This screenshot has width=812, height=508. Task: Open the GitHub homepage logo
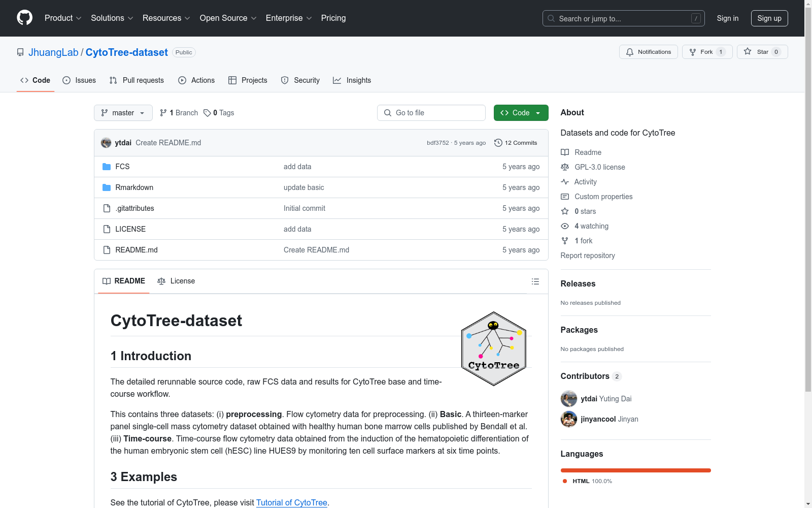tap(24, 18)
